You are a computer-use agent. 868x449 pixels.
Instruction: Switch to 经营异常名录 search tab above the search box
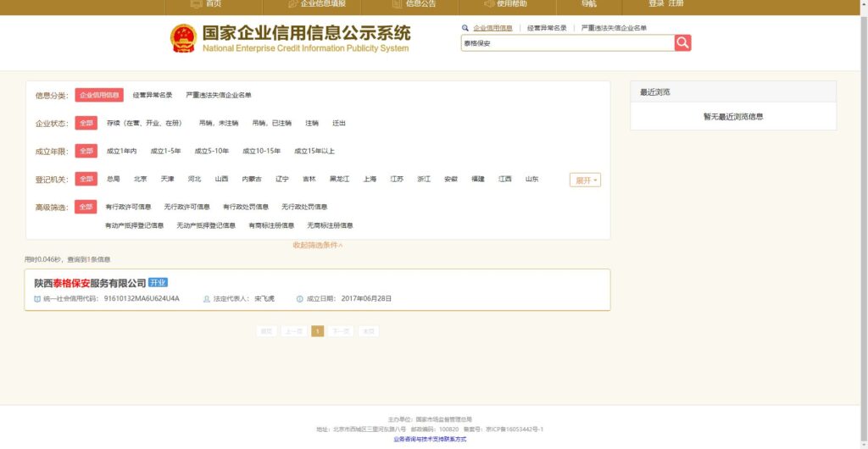click(547, 28)
